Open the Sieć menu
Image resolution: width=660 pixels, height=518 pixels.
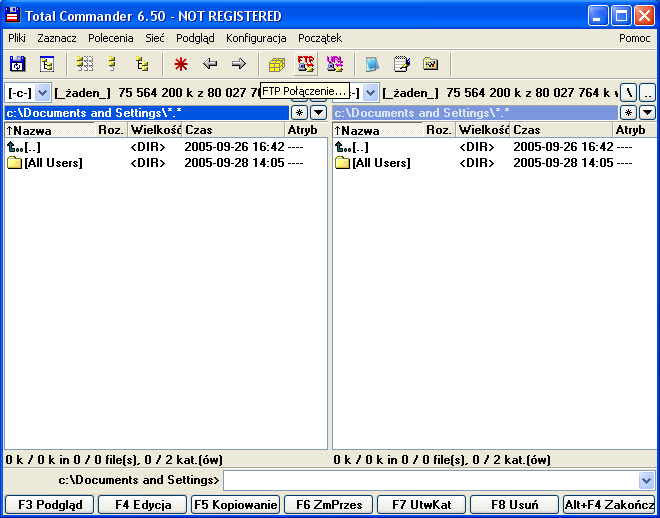coord(155,38)
